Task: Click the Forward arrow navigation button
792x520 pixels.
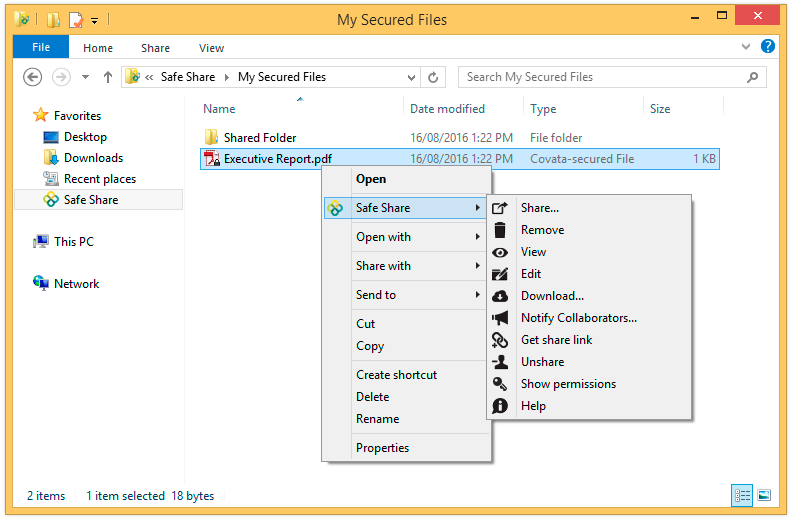Action: point(61,77)
